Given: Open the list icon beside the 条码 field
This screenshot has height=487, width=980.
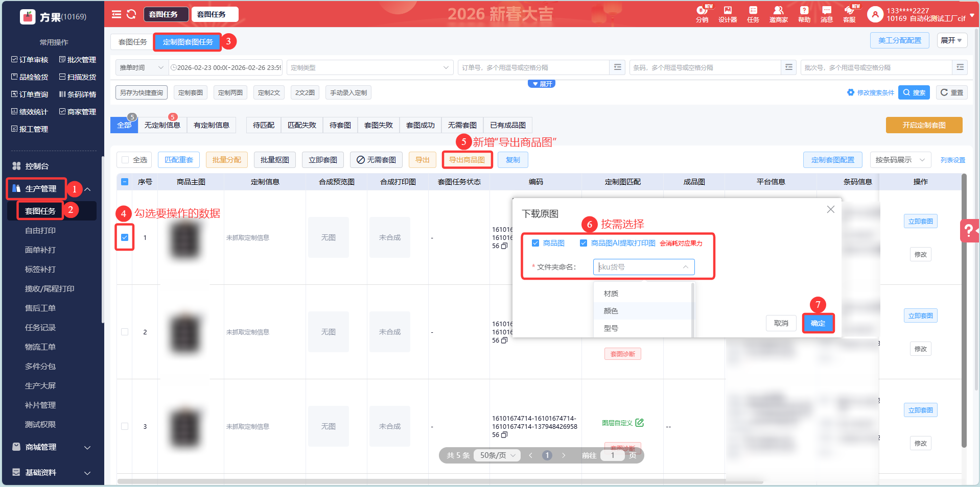Looking at the screenshot, I should click(789, 67).
